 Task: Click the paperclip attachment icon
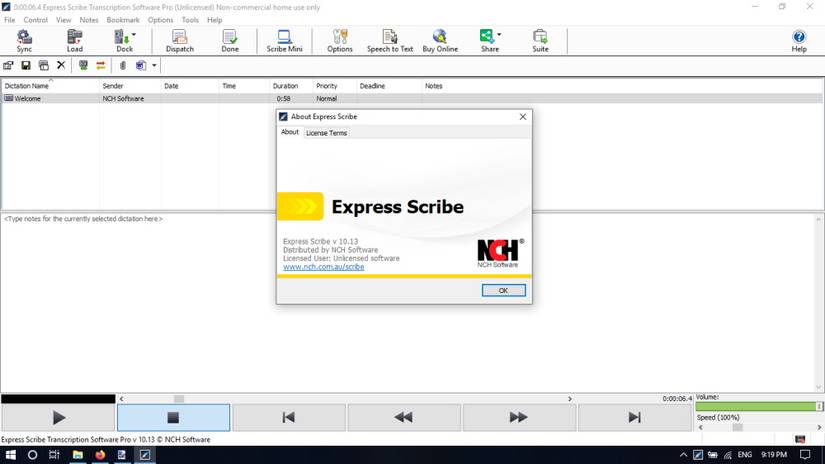click(x=123, y=65)
